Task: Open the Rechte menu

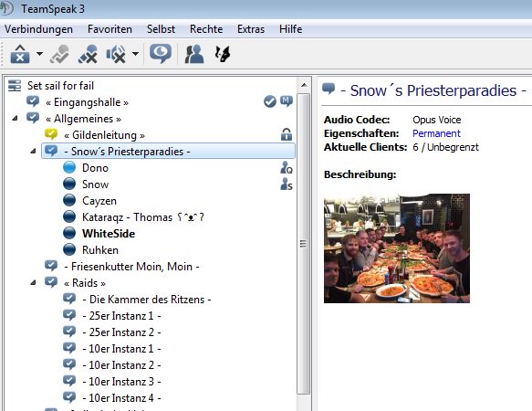Action: click(206, 29)
